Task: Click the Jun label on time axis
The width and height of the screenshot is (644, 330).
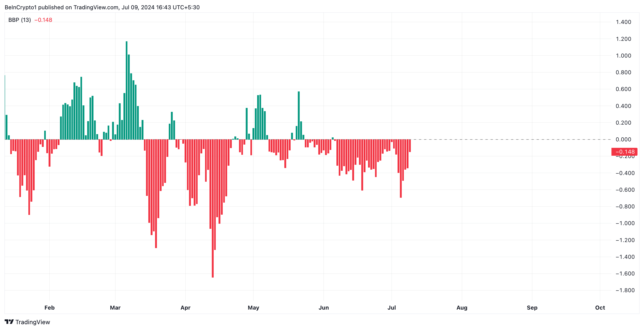Action: tap(323, 307)
